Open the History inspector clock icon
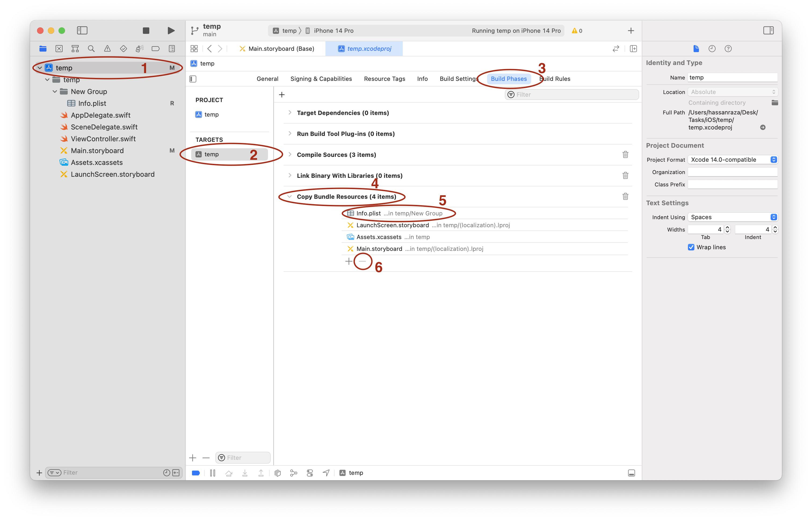The image size is (812, 520). [x=712, y=49]
